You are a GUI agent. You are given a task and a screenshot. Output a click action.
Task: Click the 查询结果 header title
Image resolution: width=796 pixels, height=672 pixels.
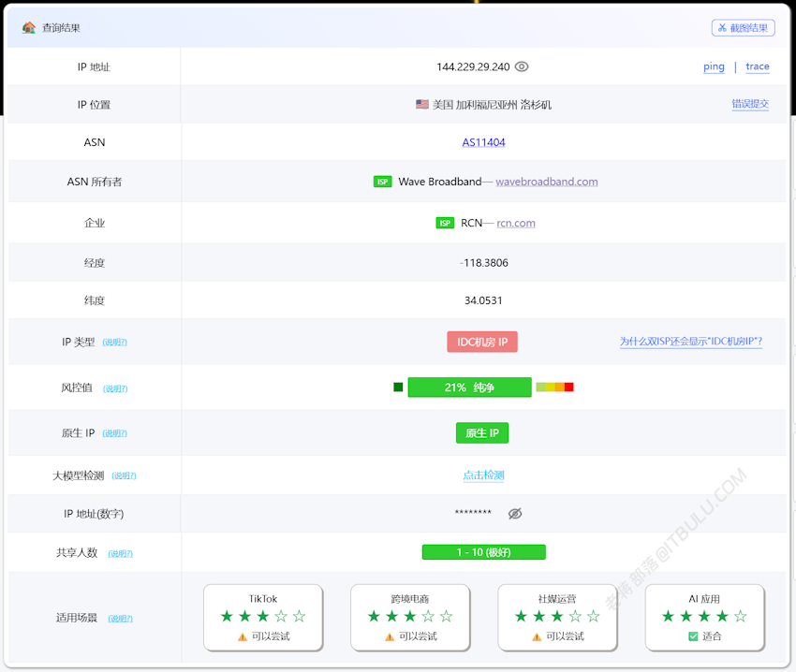(x=62, y=28)
